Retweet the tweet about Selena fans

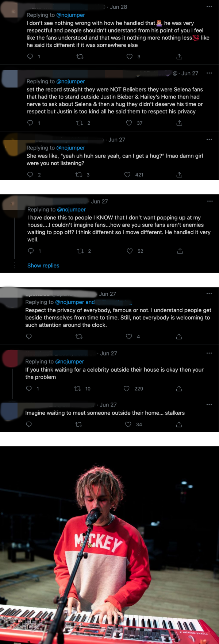(79, 123)
